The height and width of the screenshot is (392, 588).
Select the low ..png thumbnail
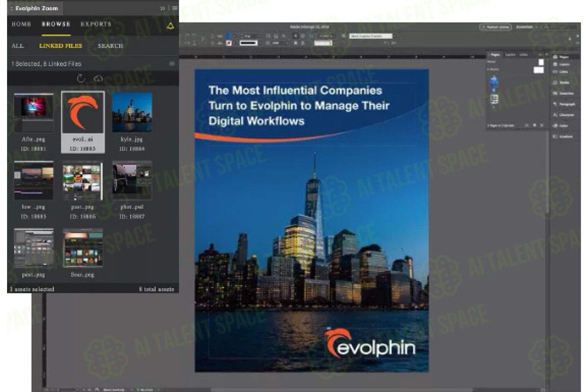(x=33, y=180)
